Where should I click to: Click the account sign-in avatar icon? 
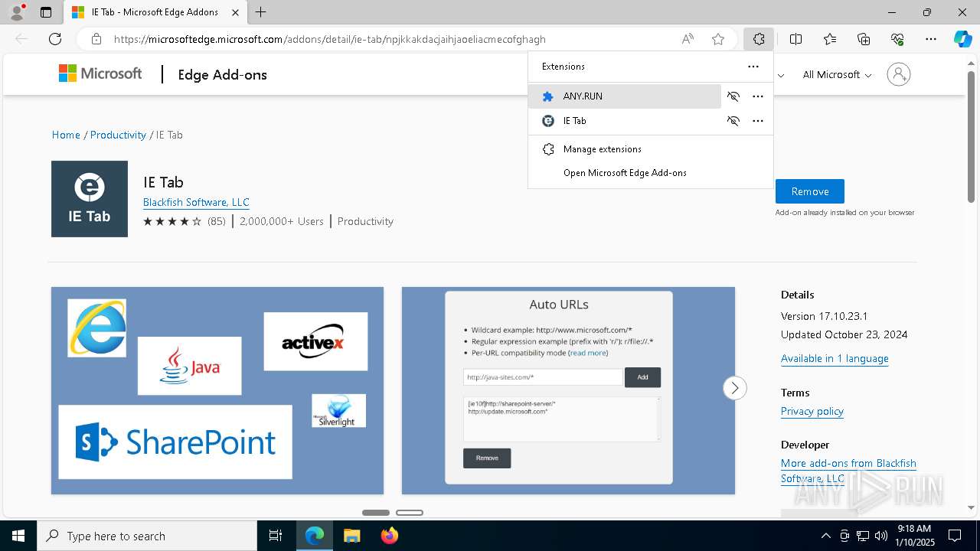[x=899, y=74]
